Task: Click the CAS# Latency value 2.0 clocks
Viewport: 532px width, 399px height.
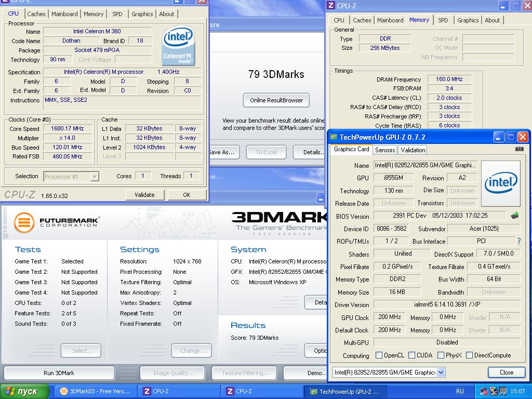Action: click(449, 98)
